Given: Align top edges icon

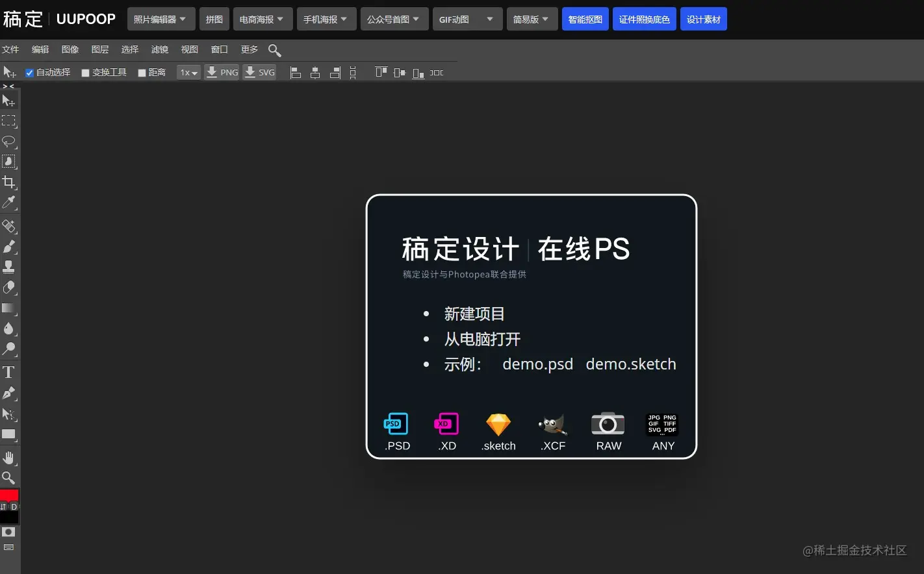Looking at the screenshot, I should pyautogui.click(x=381, y=72).
